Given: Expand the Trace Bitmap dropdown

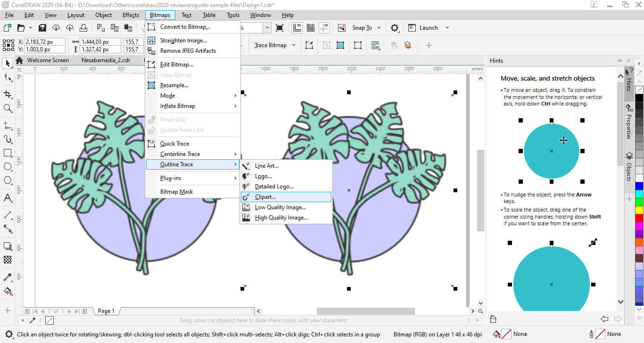Looking at the screenshot, I should click(294, 45).
